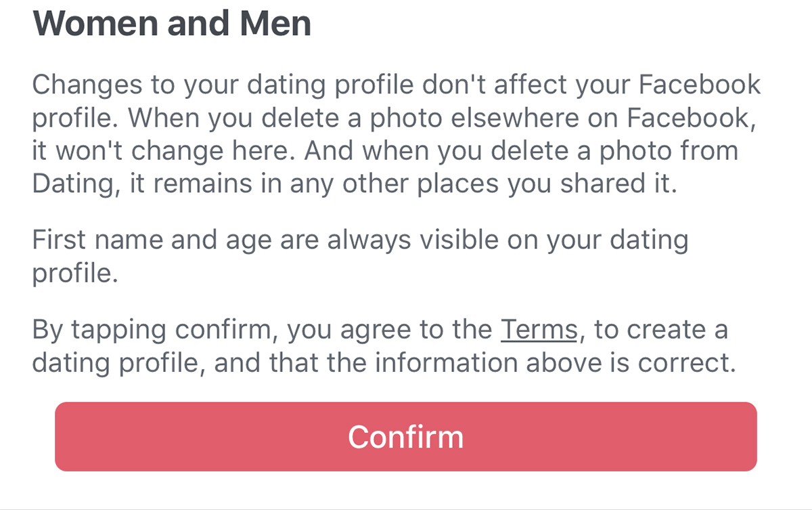This screenshot has height=510, width=812.
Task: Open the underlined Terms link
Action: (x=539, y=330)
